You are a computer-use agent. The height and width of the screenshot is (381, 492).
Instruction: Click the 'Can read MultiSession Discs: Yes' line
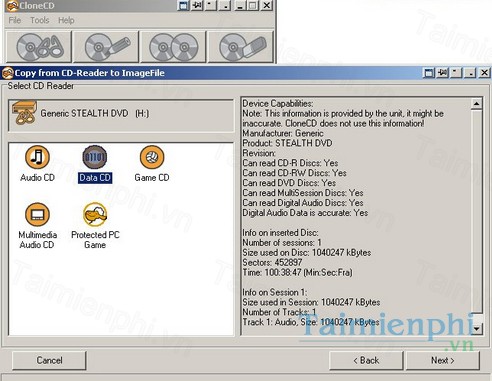pos(303,193)
